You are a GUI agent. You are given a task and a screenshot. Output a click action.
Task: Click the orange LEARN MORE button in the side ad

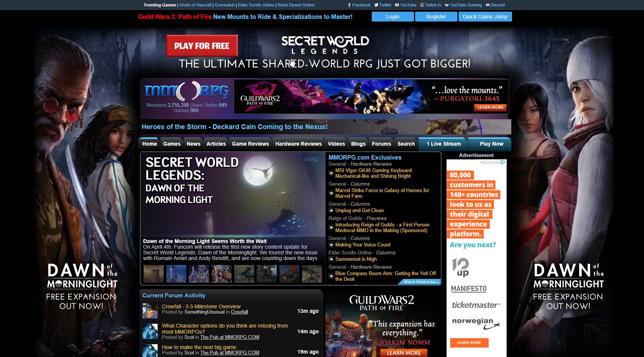point(469,343)
